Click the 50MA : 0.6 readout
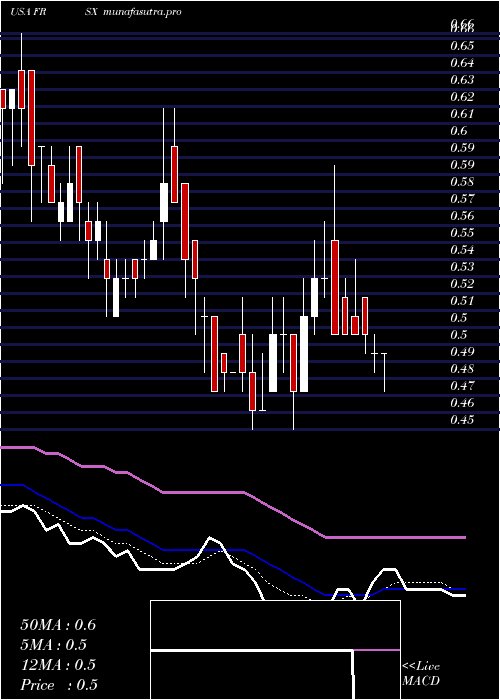This screenshot has width=500, height=700. [58, 625]
